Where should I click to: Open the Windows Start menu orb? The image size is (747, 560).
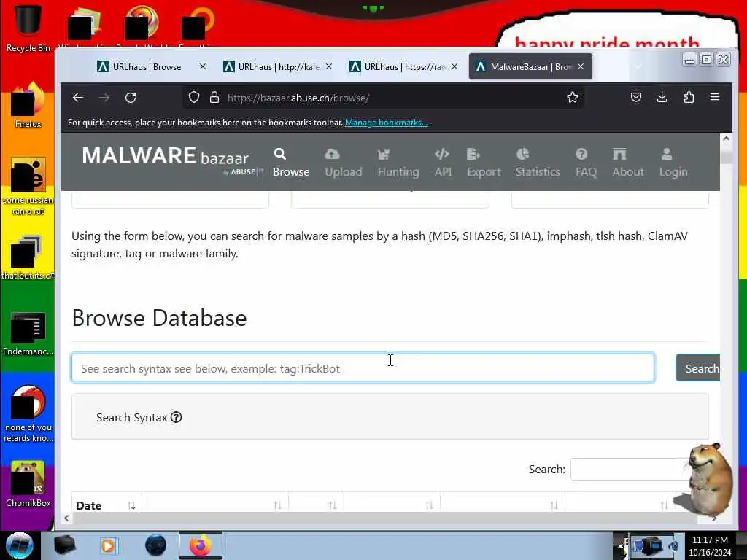point(19,545)
